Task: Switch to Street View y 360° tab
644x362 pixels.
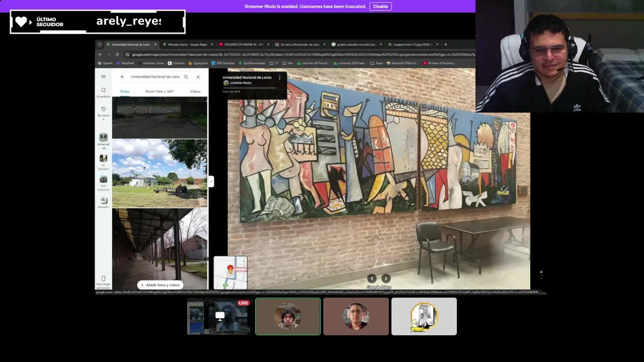Action: pos(159,92)
